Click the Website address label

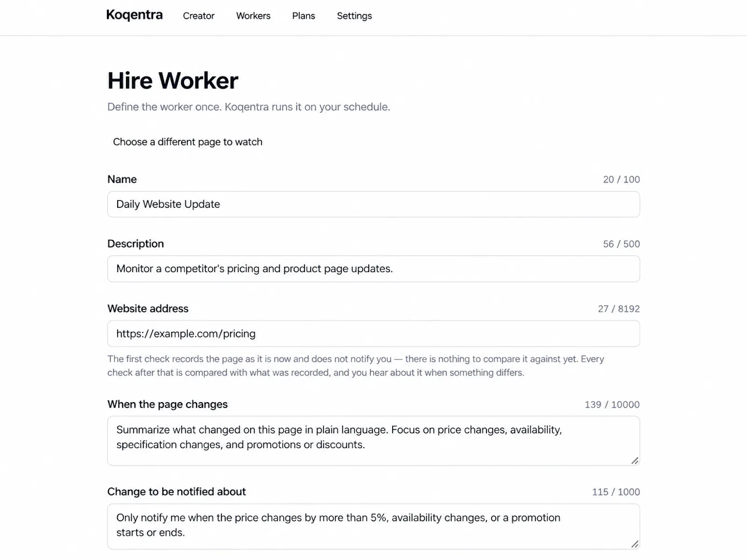(x=148, y=308)
